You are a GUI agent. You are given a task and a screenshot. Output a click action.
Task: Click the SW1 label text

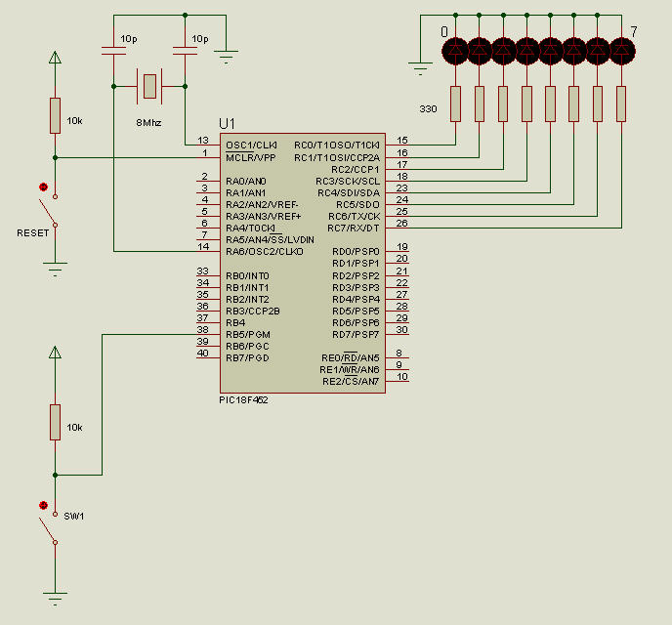click(74, 517)
